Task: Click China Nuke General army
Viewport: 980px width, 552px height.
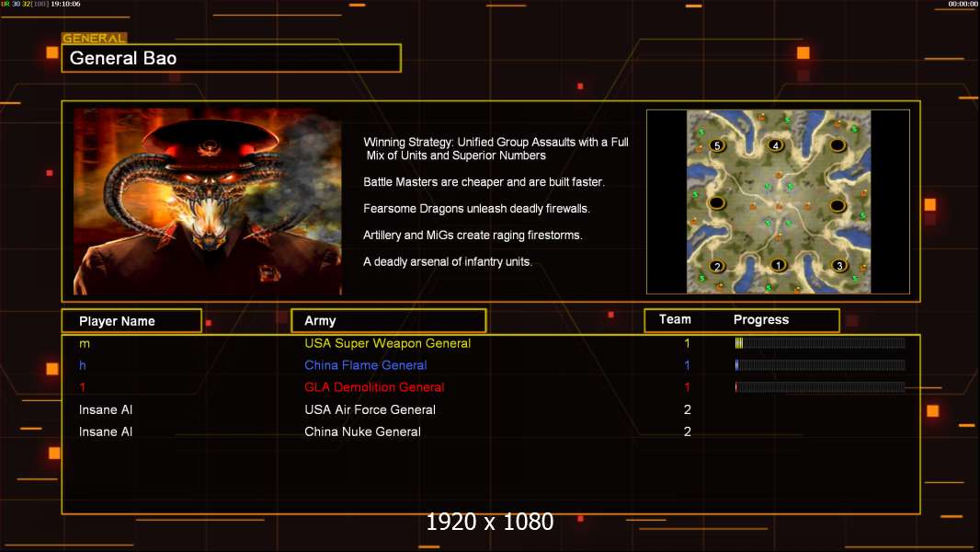Action: [362, 431]
